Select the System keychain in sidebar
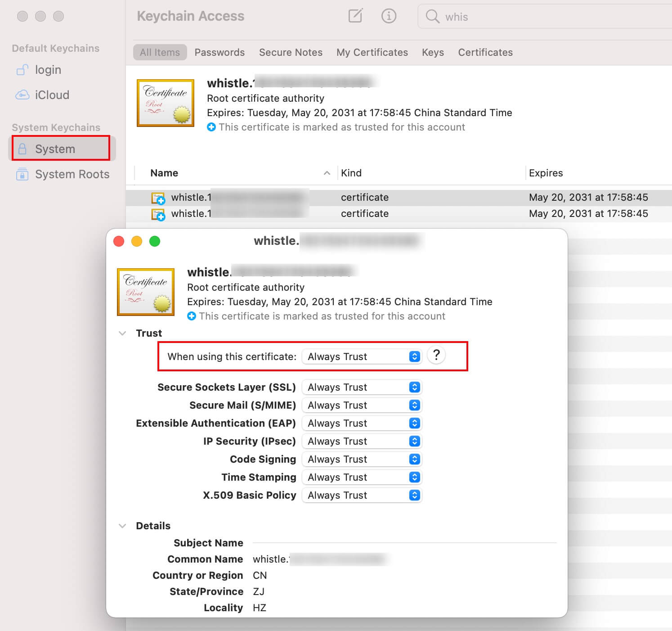This screenshot has width=672, height=631. pos(62,149)
